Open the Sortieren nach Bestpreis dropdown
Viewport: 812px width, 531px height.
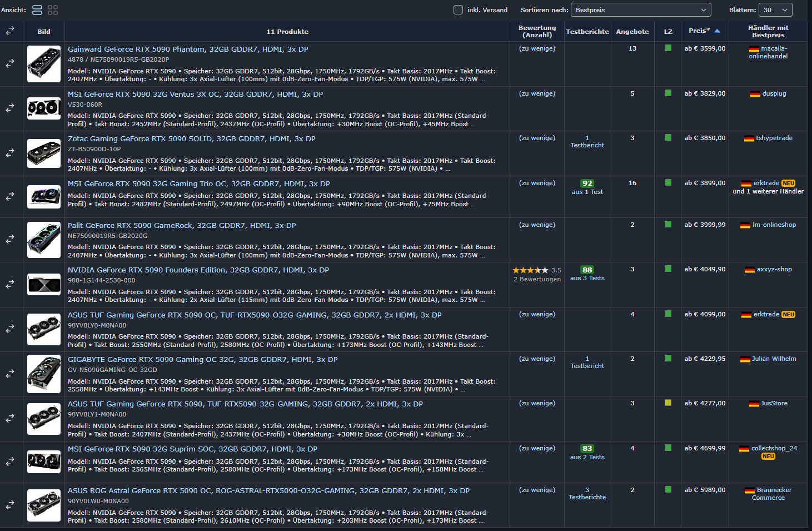point(641,10)
